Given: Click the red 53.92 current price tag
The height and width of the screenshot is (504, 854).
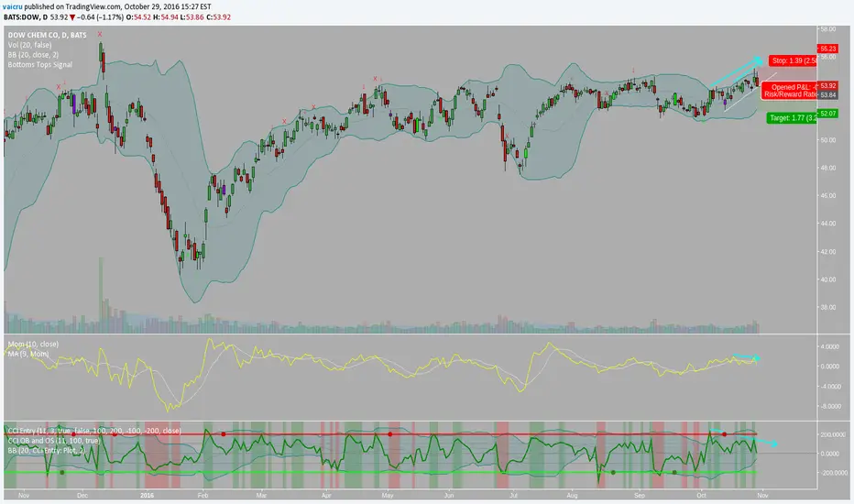Looking at the screenshot, I should pyautogui.click(x=827, y=85).
